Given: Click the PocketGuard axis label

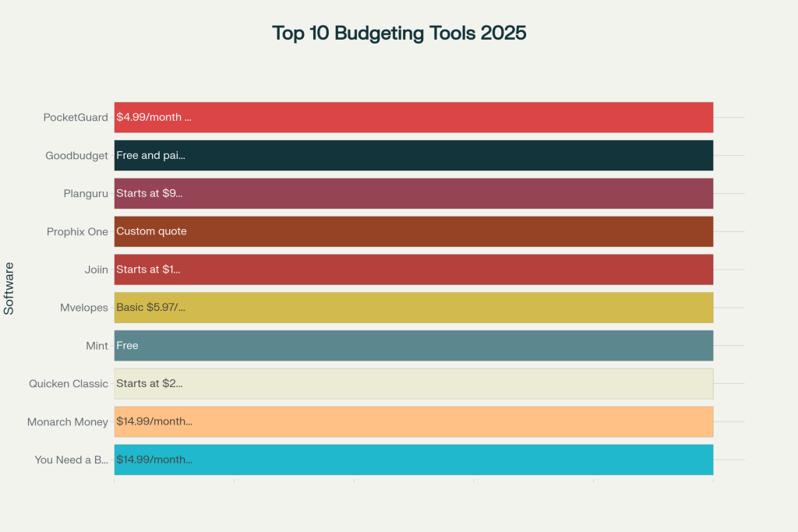Looking at the screenshot, I should coord(76,118).
